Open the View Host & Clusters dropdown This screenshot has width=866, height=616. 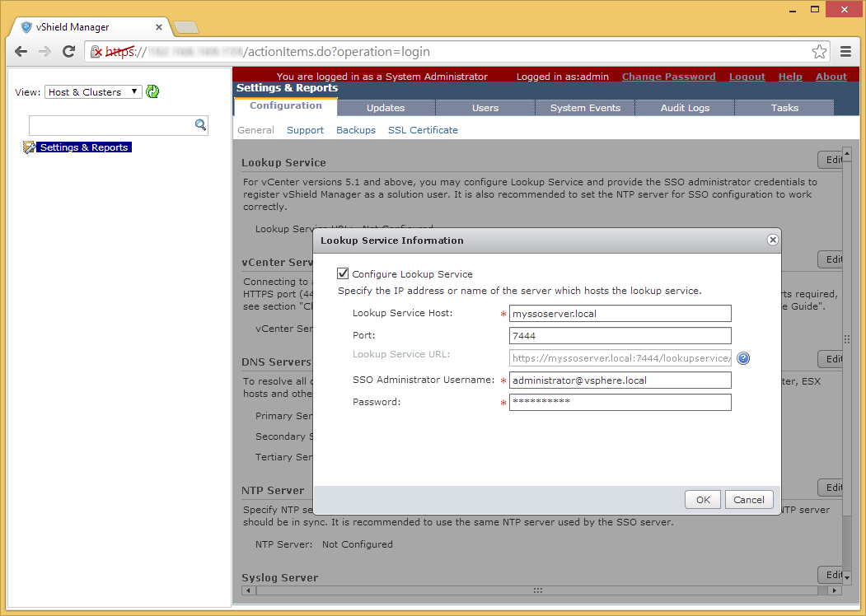point(93,91)
